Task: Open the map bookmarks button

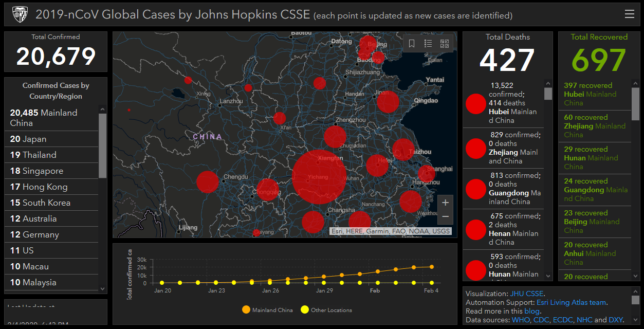Action: (412, 44)
